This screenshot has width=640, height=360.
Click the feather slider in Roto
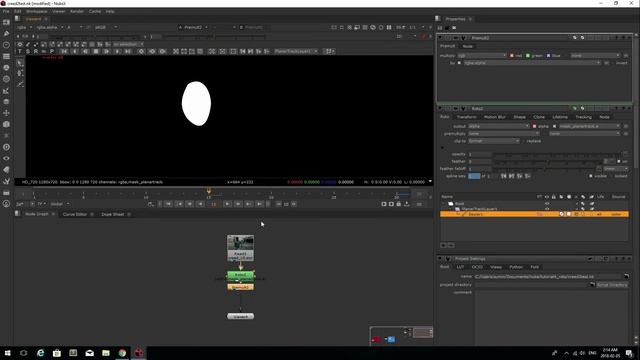547,162
